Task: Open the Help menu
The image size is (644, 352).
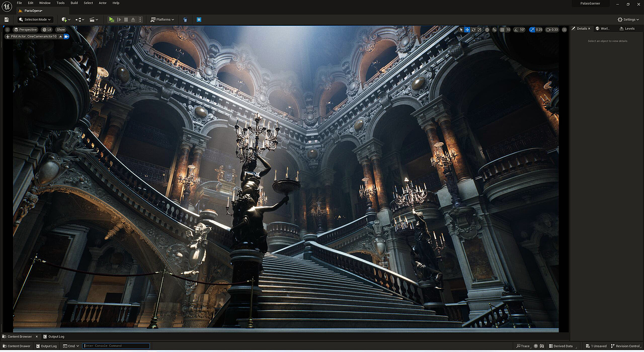Action: tap(116, 3)
